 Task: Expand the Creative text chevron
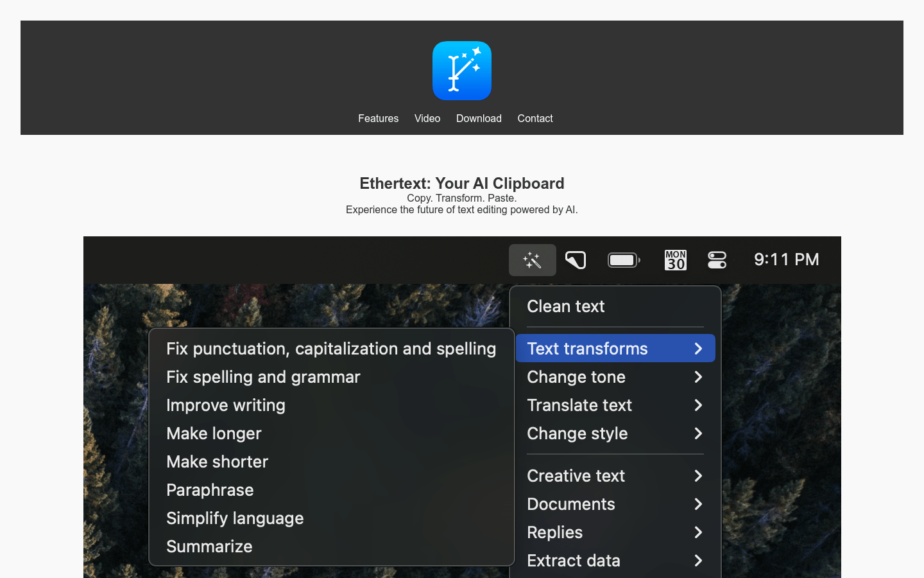698,476
